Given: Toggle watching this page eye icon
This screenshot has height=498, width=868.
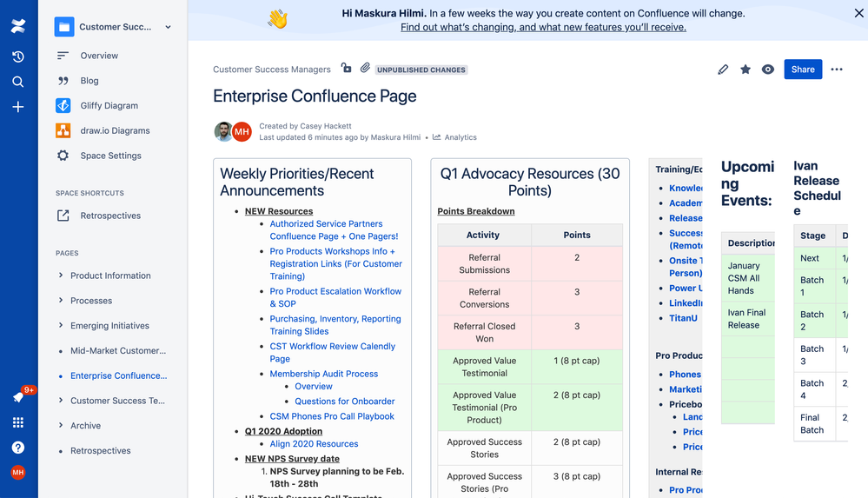Looking at the screenshot, I should (768, 70).
